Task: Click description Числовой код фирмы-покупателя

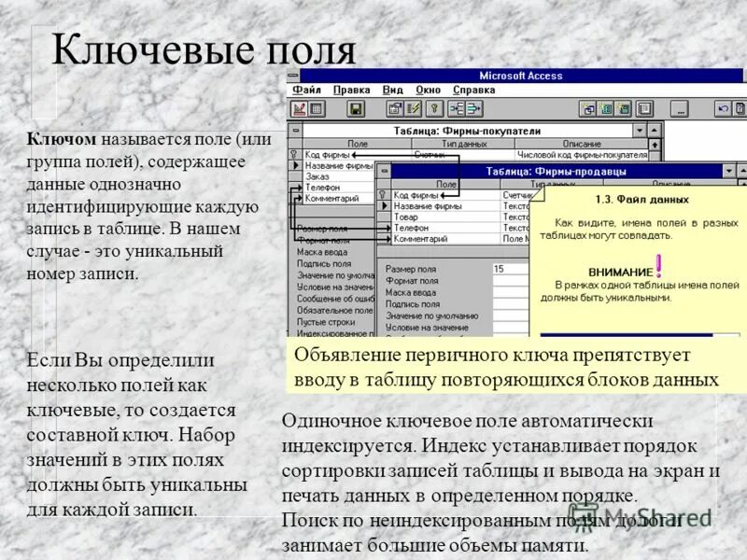Action: point(582,154)
